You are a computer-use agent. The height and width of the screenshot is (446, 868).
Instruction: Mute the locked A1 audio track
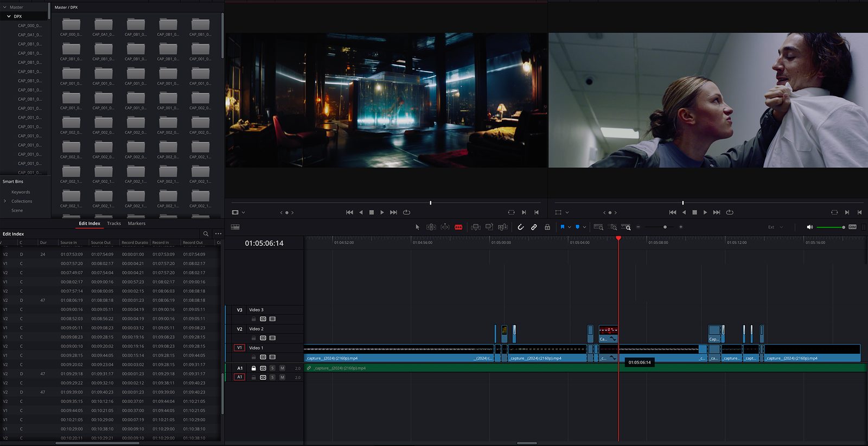click(282, 368)
